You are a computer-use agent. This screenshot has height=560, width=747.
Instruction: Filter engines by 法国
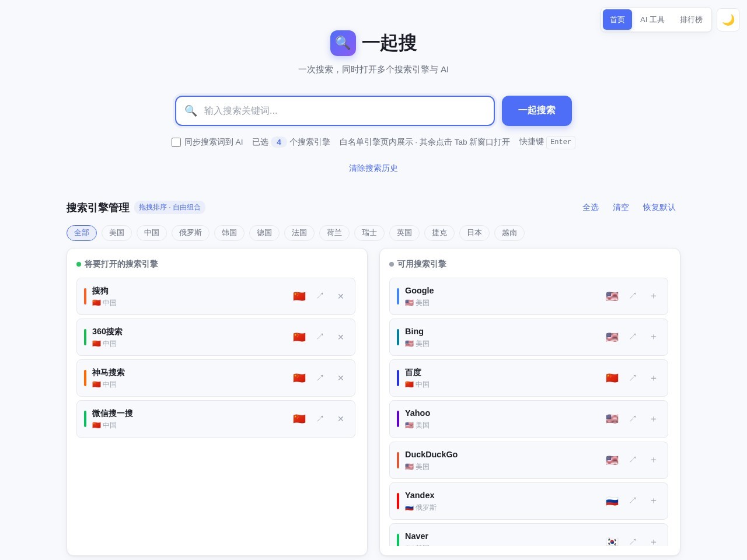(x=299, y=233)
